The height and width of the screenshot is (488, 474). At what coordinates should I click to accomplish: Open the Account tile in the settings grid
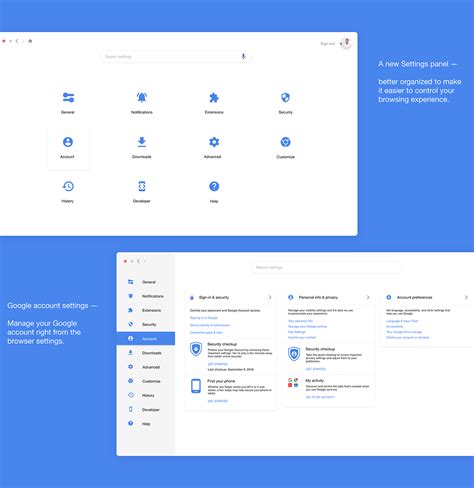click(x=68, y=148)
